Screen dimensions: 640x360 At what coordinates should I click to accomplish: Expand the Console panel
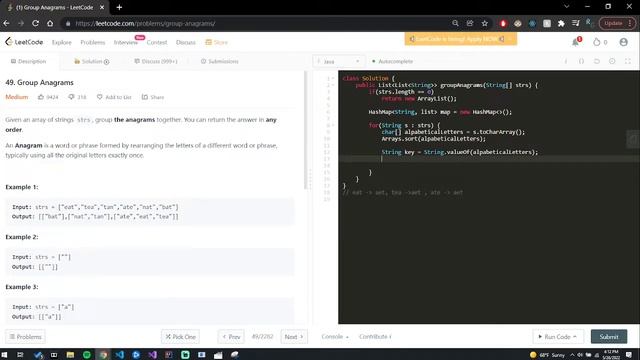pyautogui.click(x=335, y=337)
